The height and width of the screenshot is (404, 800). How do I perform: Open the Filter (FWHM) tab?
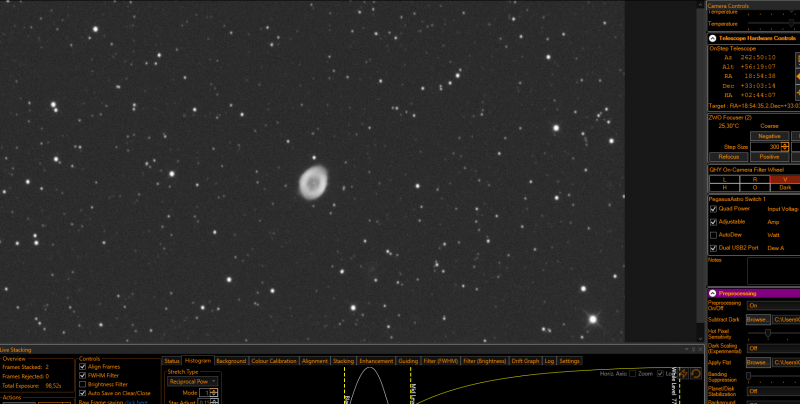click(x=441, y=361)
